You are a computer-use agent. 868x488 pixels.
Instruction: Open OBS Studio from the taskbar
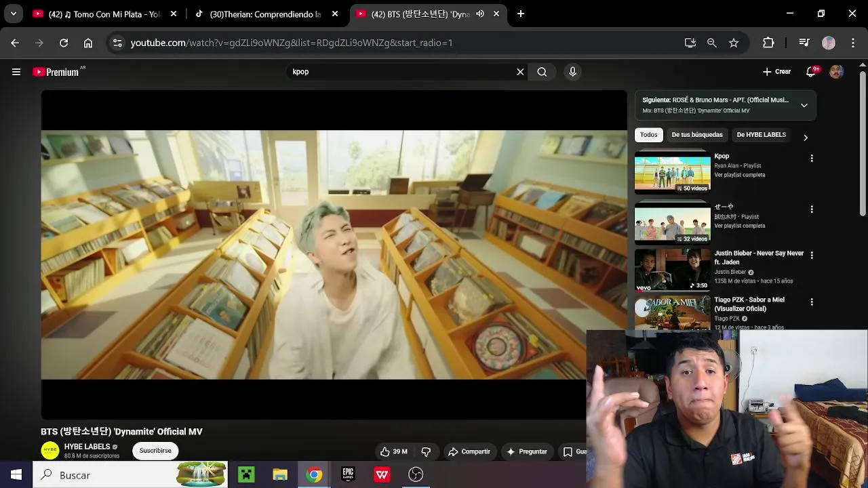(416, 475)
